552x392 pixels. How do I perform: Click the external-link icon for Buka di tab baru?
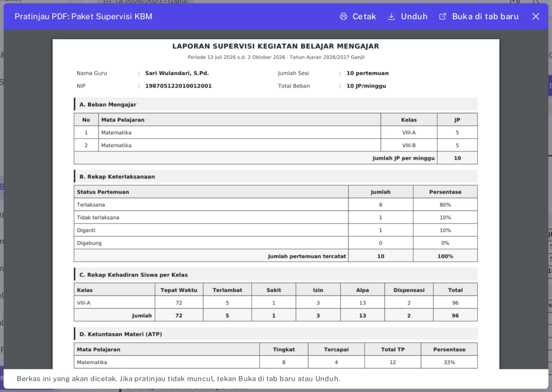(442, 17)
